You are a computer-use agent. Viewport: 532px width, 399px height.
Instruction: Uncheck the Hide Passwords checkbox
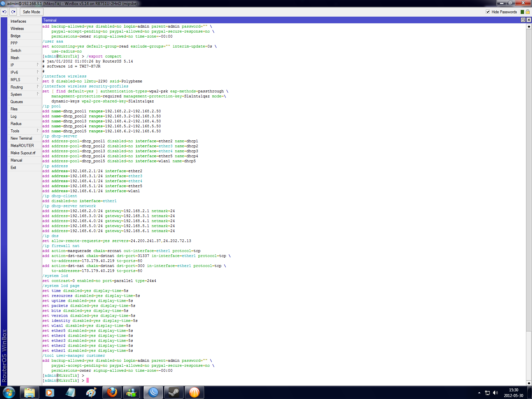488,11
